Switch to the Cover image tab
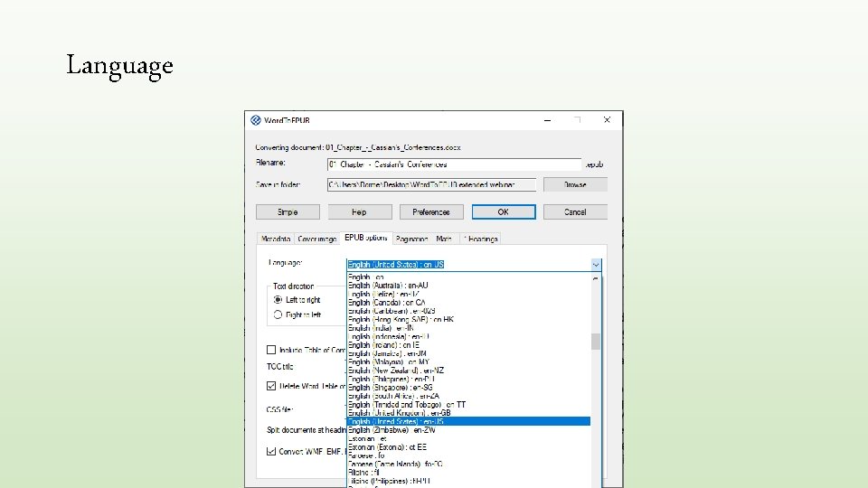The width and height of the screenshot is (868, 488). pyautogui.click(x=317, y=239)
